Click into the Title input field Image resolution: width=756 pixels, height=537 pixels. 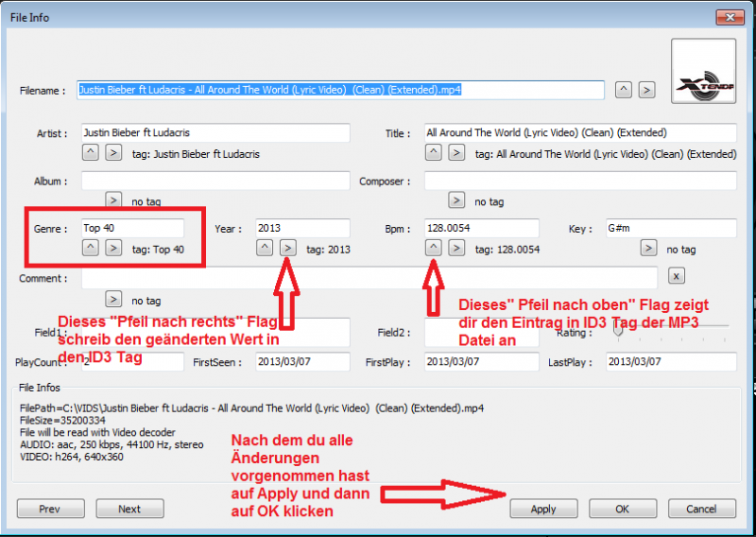pos(580,132)
